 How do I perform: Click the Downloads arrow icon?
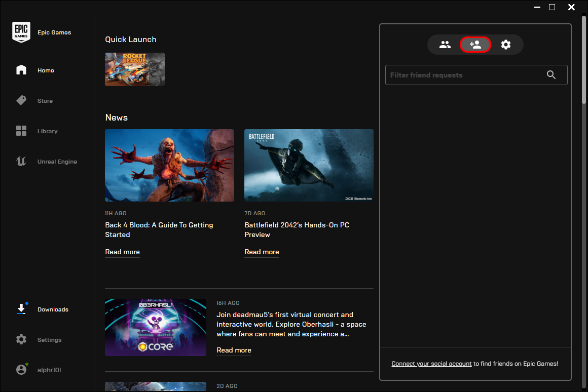pos(21,309)
